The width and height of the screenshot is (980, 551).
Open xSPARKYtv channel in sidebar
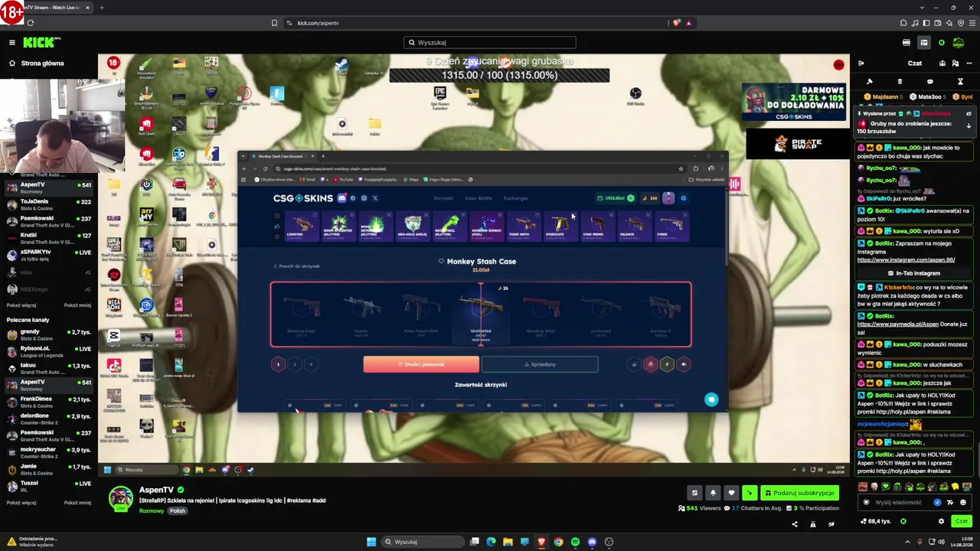coord(49,255)
